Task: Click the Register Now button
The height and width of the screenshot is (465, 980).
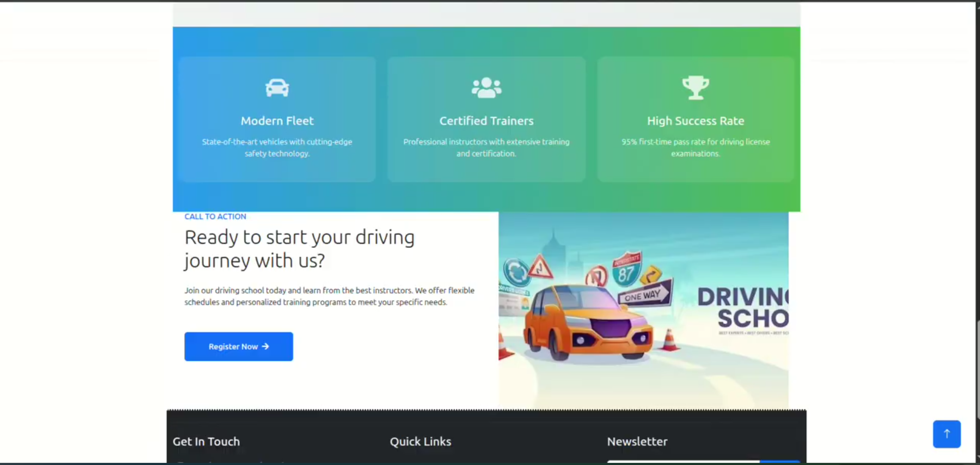Action: point(239,346)
